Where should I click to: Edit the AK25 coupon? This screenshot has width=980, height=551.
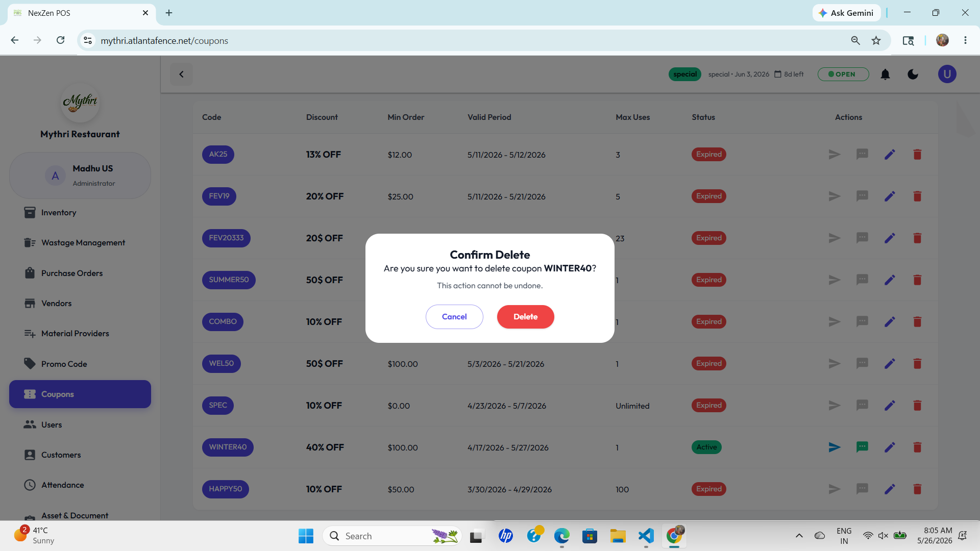click(890, 155)
